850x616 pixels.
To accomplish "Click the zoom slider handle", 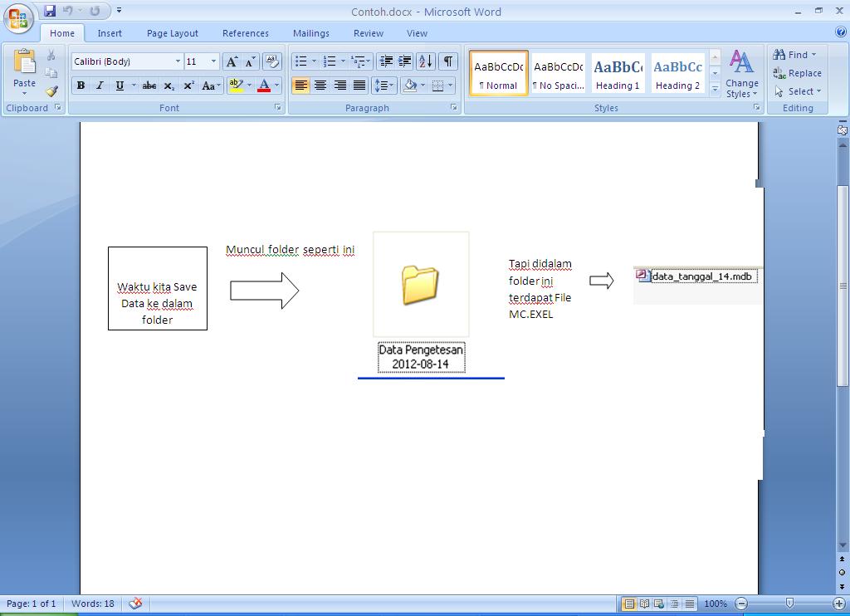I will pos(789,604).
